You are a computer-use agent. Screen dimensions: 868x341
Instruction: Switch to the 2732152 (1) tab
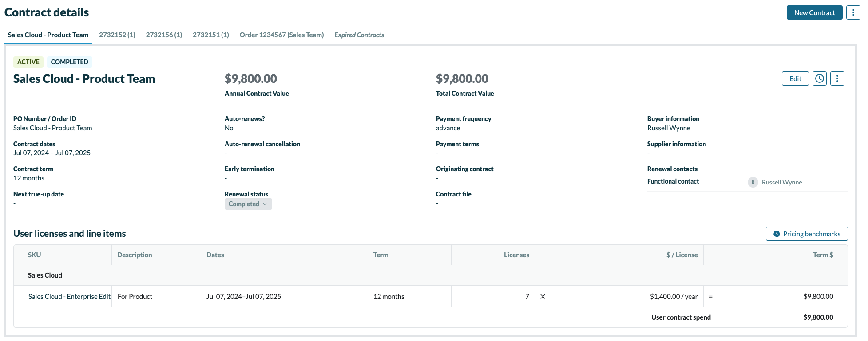117,35
